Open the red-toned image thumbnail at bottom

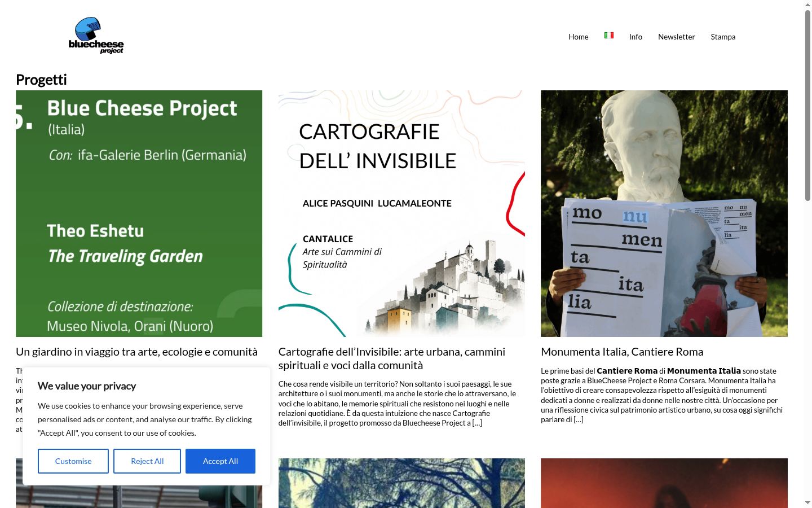click(x=664, y=483)
